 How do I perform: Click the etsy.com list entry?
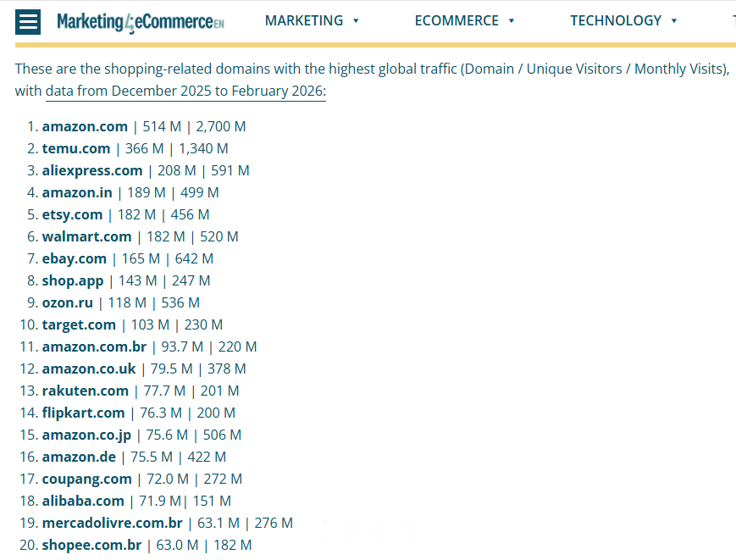pos(126,215)
